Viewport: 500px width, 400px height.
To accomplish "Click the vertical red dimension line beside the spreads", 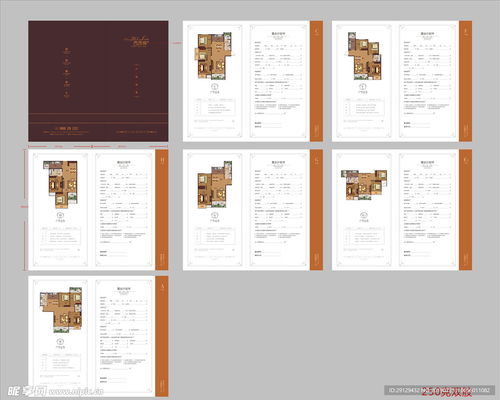I will click(x=24, y=210).
